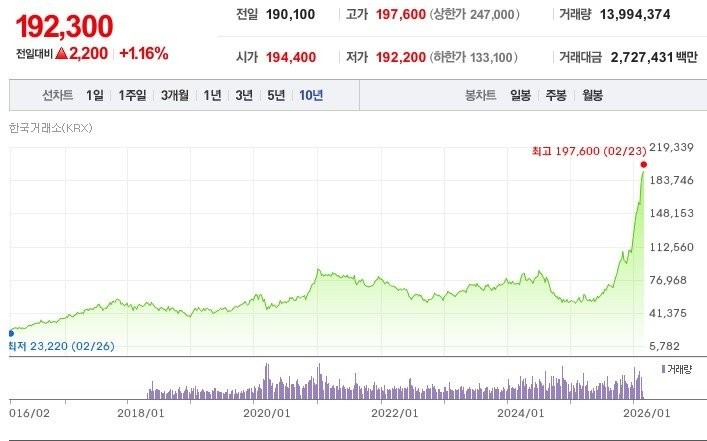
Task: Choose the 5년 chart range
Action: pos(275,96)
